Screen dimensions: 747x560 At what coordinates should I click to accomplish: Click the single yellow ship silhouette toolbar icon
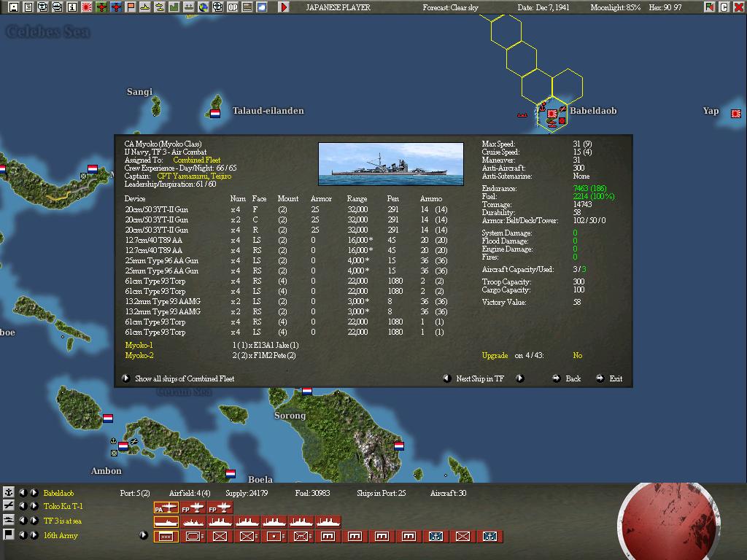pyautogui.click(x=145, y=7)
